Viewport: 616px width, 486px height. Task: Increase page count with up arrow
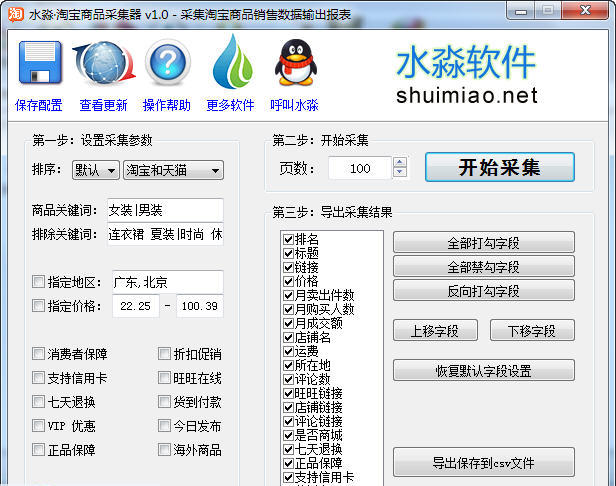click(x=400, y=162)
